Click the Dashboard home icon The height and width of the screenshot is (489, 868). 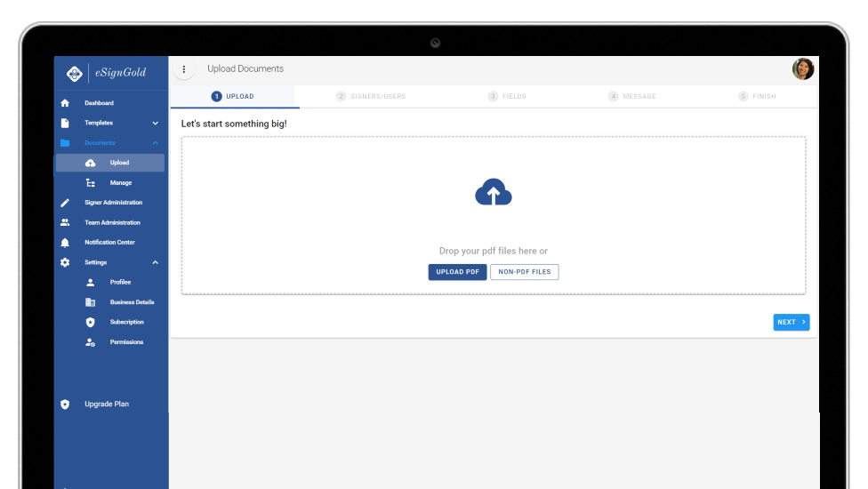tap(65, 103)
